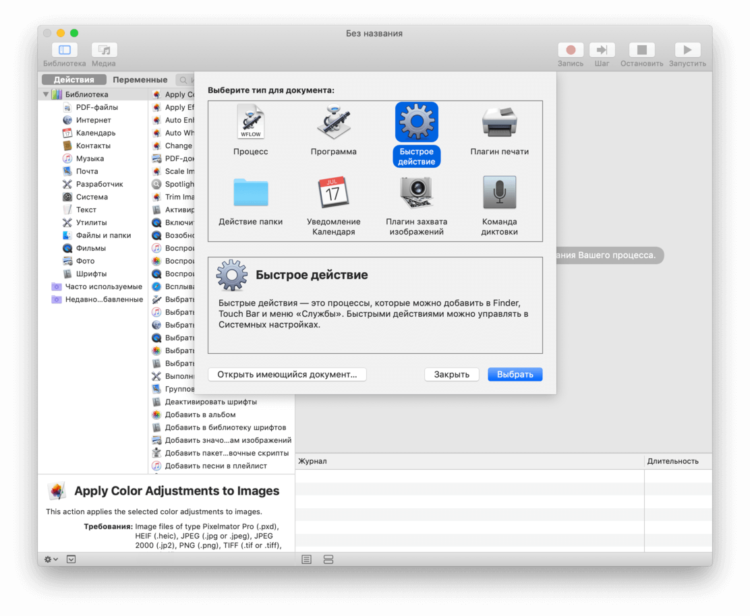Screen dimensions: 750x616
Task: Select Контакты category in library
Action: pos(93,146)
